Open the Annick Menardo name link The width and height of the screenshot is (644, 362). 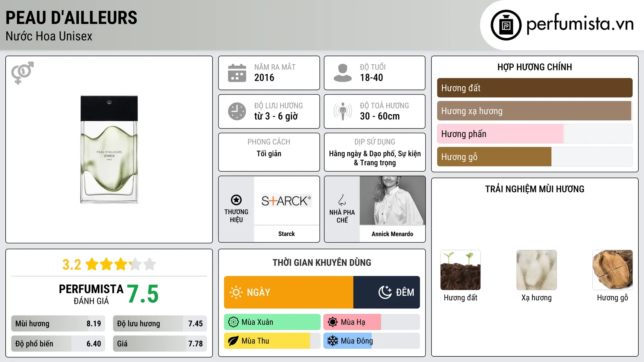[x=392, y=234]
